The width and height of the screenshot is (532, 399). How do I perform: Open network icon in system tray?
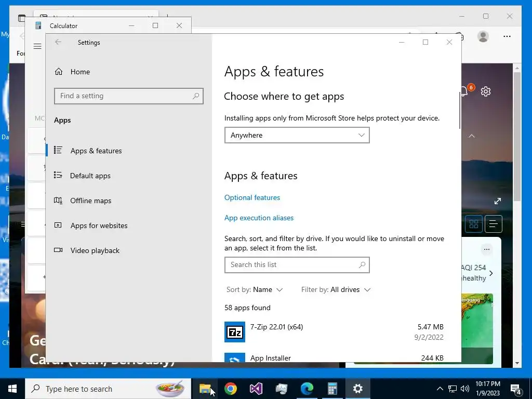click(453, 389)
